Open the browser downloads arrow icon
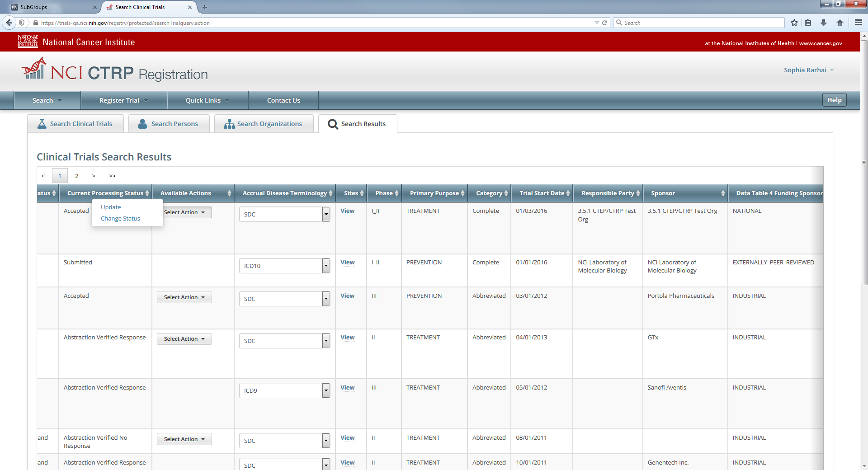 point(823,23)
